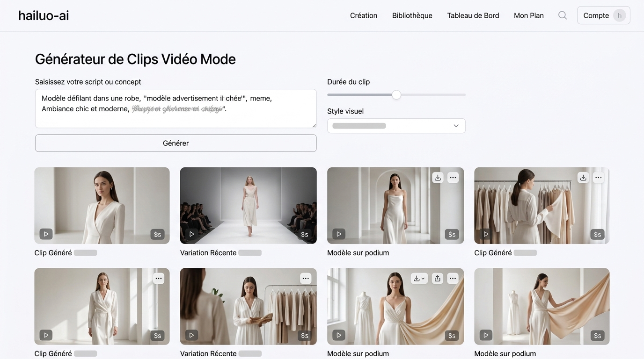Viewport: 644px width, 359px height.
Task: Click the $s badge on blazer portrait clip
Action: click(x=158, y=234)
